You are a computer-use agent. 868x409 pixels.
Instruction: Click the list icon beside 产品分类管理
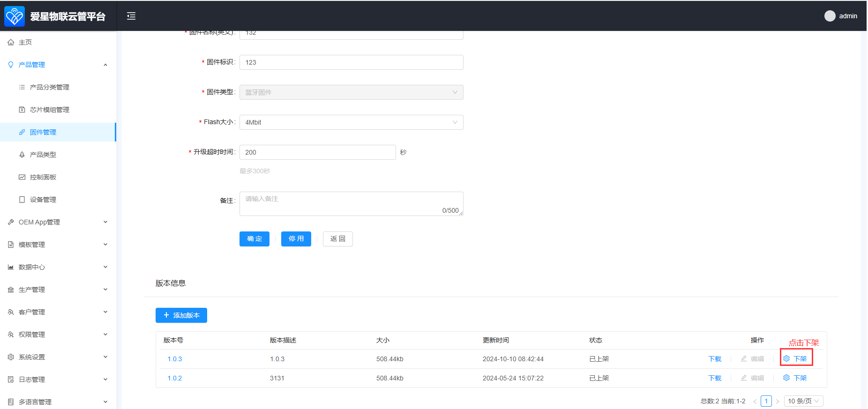tap(22, 87)
